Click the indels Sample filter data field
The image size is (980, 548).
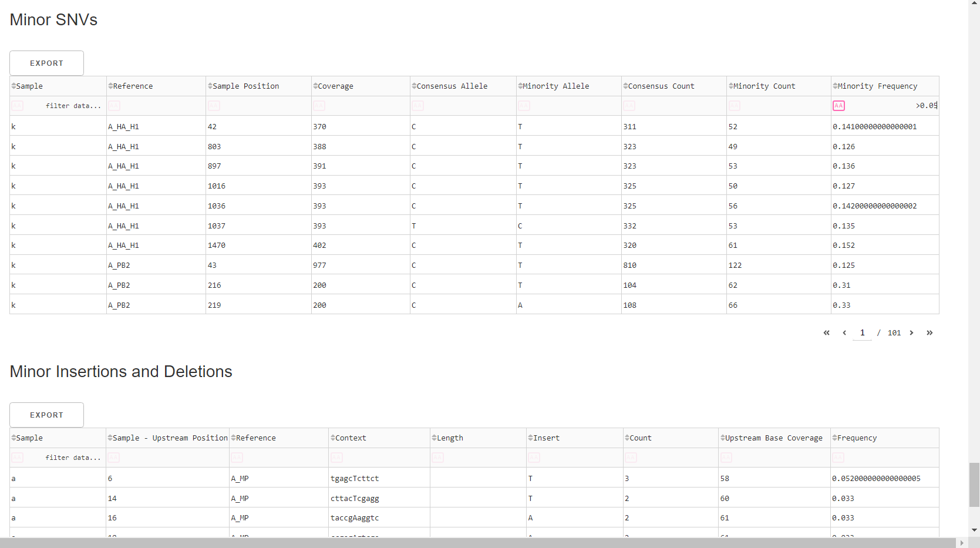(65, 458)
